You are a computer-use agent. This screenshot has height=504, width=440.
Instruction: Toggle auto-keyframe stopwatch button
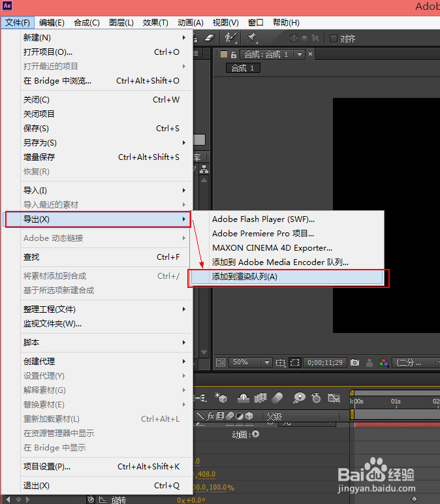(x=316, y=398)
